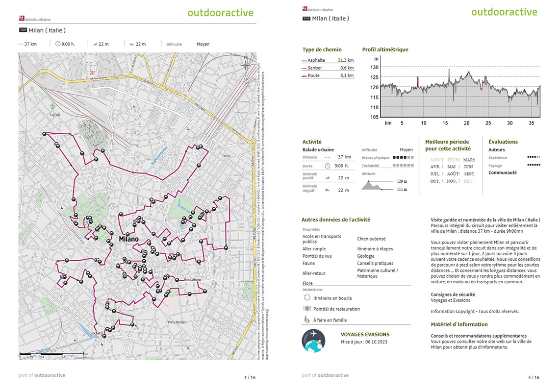This screenshot has width=559, height=392.
Task: Click the ascent icon before first 22 m in header
Action: tap(95, 44)
